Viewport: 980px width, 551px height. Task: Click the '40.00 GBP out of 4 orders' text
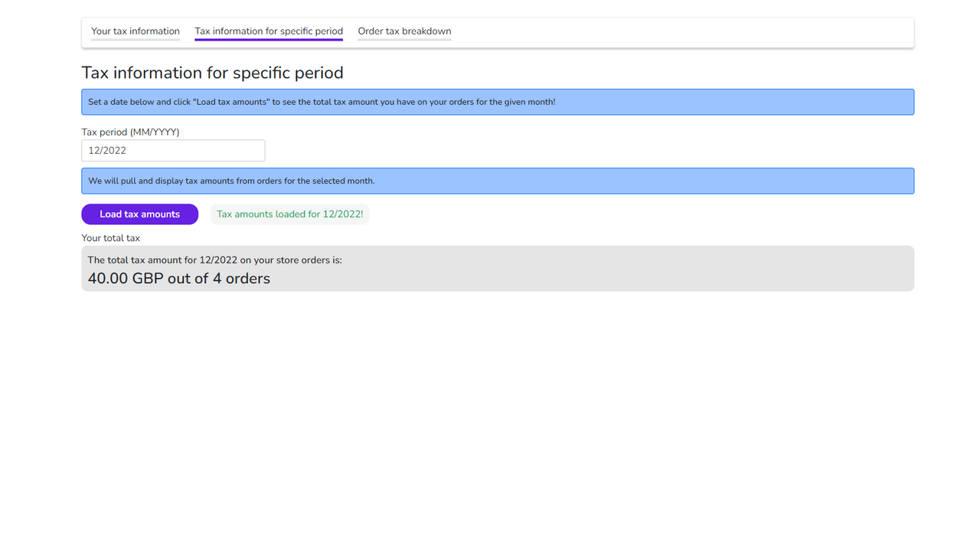click(179, 279)
